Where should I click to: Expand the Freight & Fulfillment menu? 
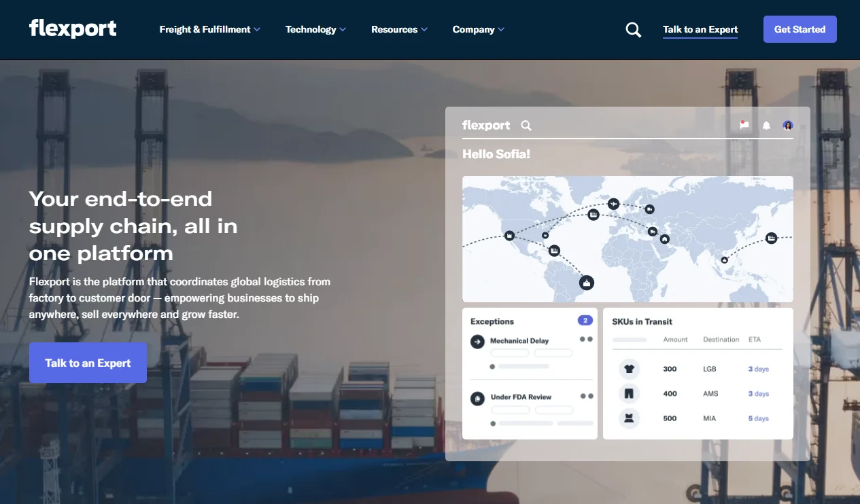click(x=209, y=29)
